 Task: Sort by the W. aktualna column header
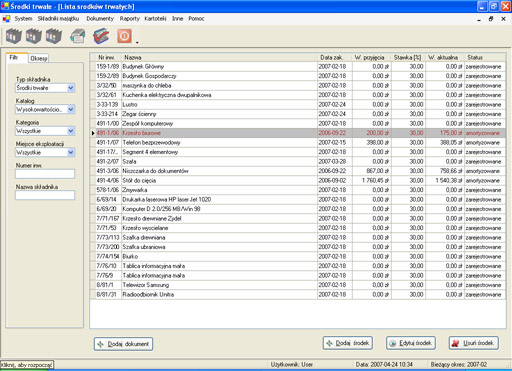pyautogui.click(x=445, y=57)
